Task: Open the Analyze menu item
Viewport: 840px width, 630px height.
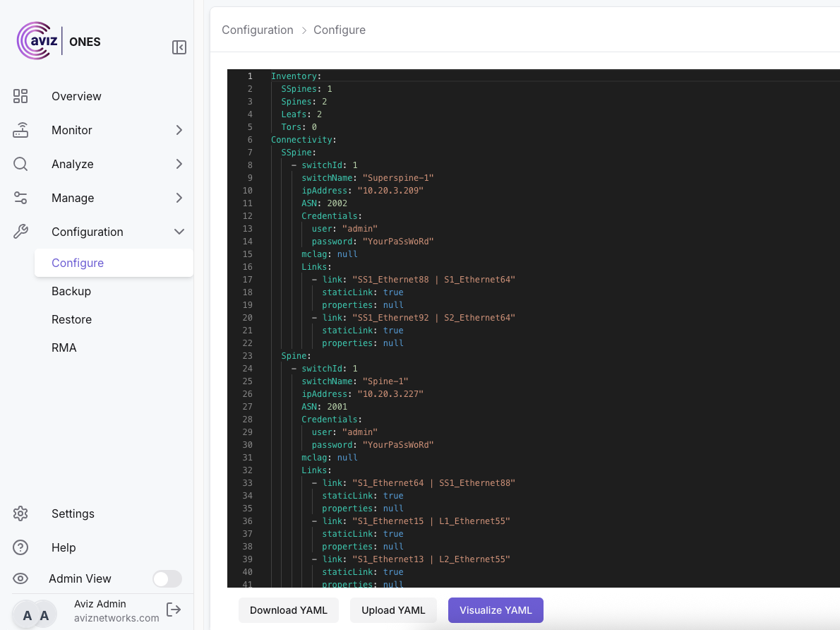Action: click(72, 164)
